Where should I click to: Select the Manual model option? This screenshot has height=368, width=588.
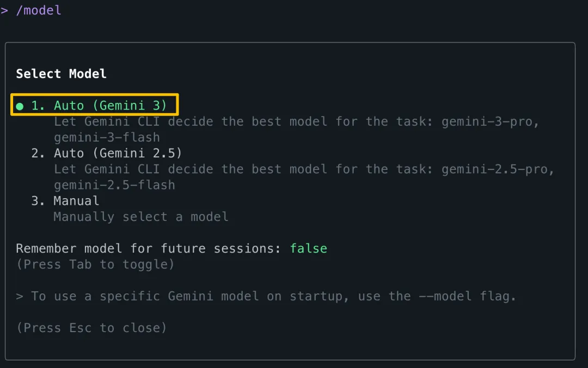coord(76,201)
